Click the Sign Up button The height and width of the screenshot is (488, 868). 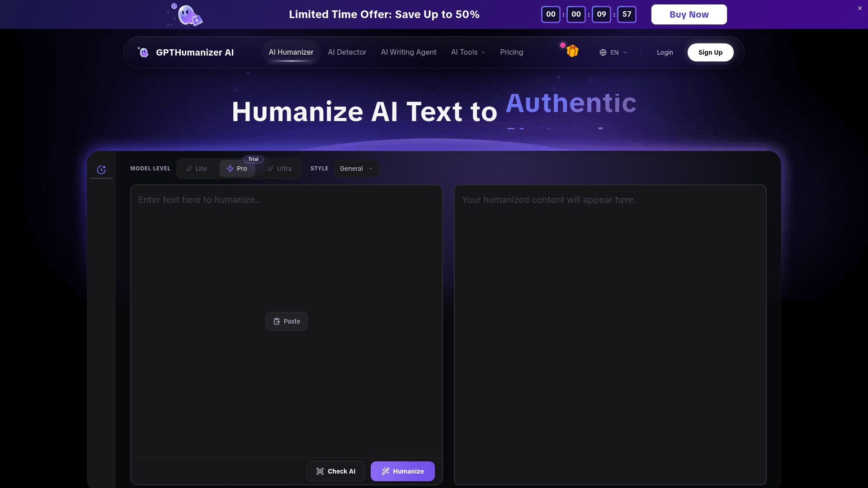tap(710, 52)
